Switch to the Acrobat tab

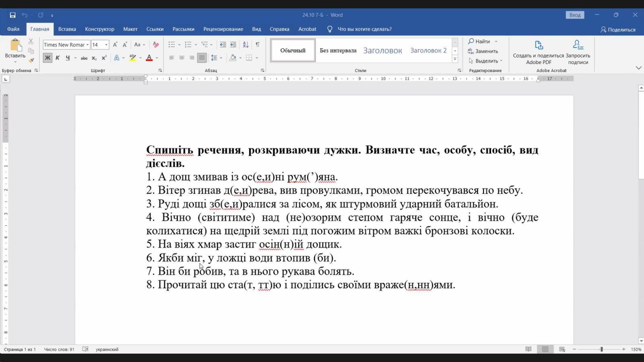pyautogui.click(x=307, y=29)
